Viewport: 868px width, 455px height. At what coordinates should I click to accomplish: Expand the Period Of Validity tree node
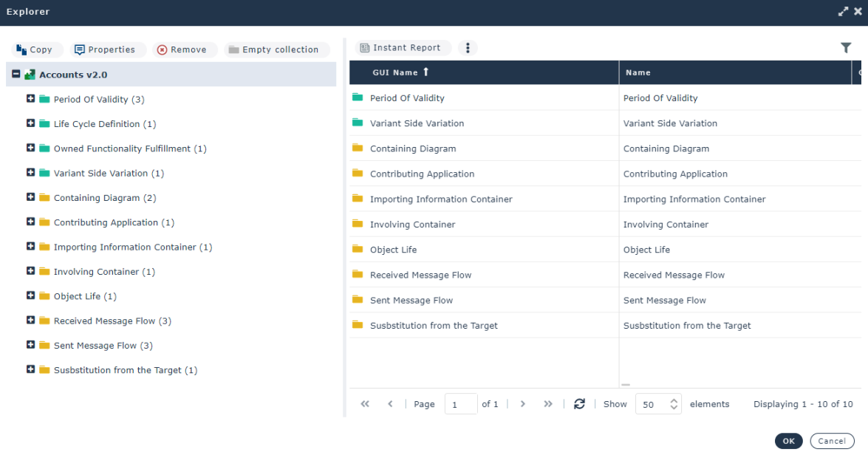(x=31, y=99)
